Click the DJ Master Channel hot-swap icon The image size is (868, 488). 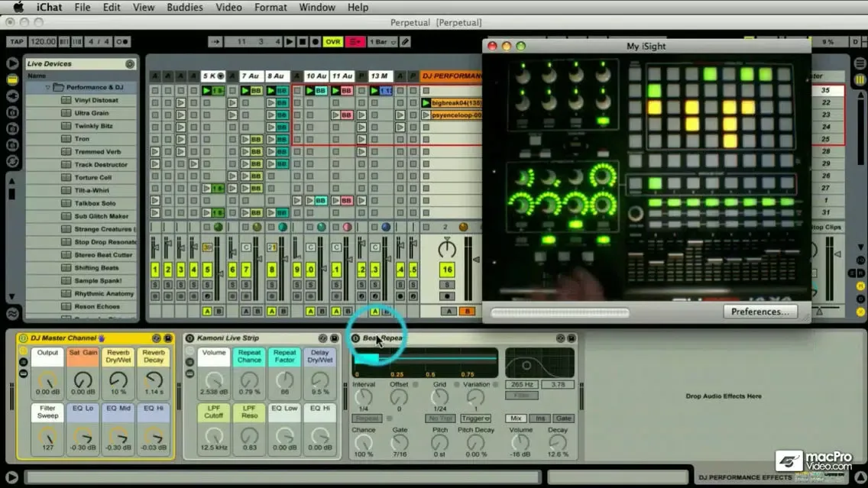click(x=156, y=338)
